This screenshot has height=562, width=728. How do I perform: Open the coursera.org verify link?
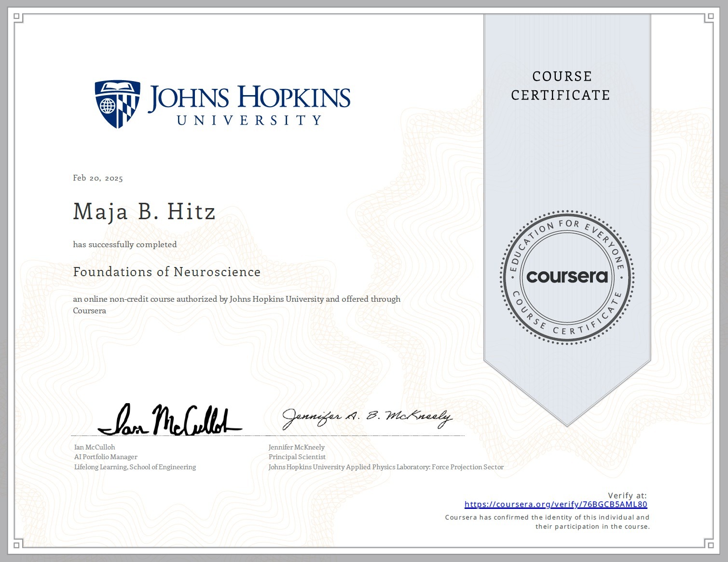556,505
